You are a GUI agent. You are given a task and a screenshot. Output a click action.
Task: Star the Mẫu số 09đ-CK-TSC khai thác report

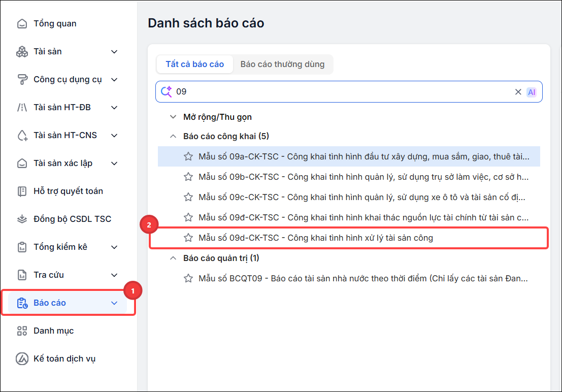[188, 217]
